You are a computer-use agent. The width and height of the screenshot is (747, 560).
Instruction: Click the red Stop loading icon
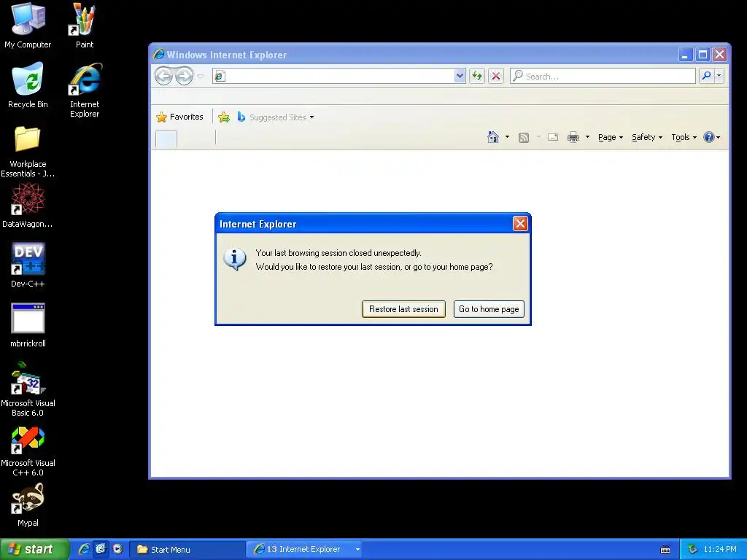coord(496,76)
